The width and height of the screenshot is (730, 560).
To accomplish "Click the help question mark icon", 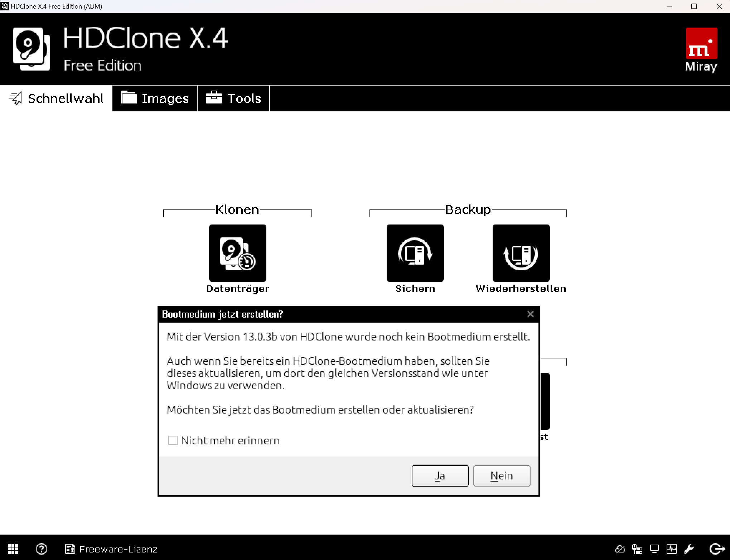I will click(x=42, y=549).
